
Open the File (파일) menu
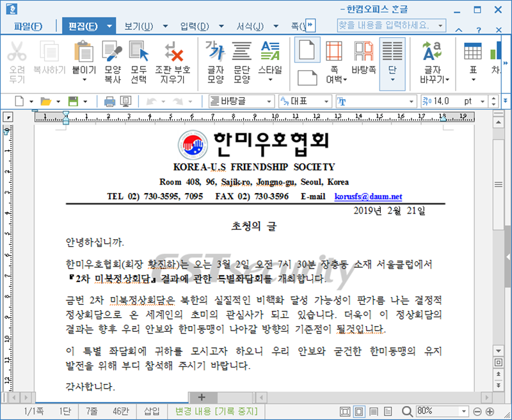click(28, 26)
